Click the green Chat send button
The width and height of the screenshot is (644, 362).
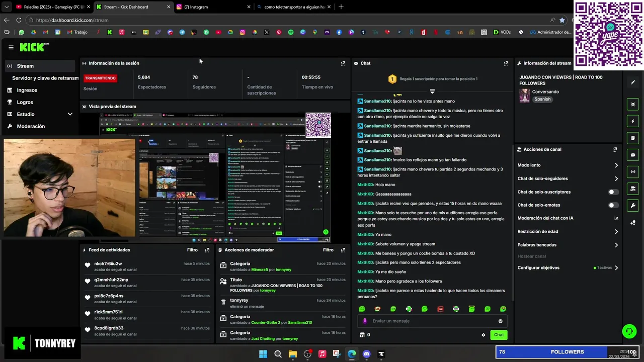tap(499, 335)
